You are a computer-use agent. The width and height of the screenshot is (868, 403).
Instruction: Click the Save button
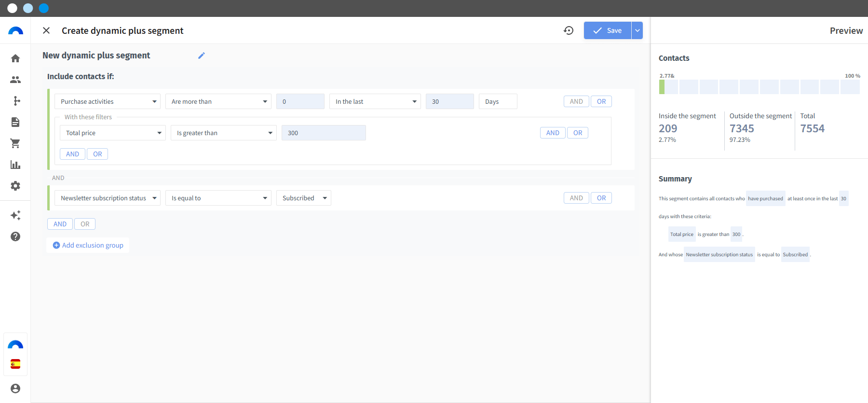608,30
